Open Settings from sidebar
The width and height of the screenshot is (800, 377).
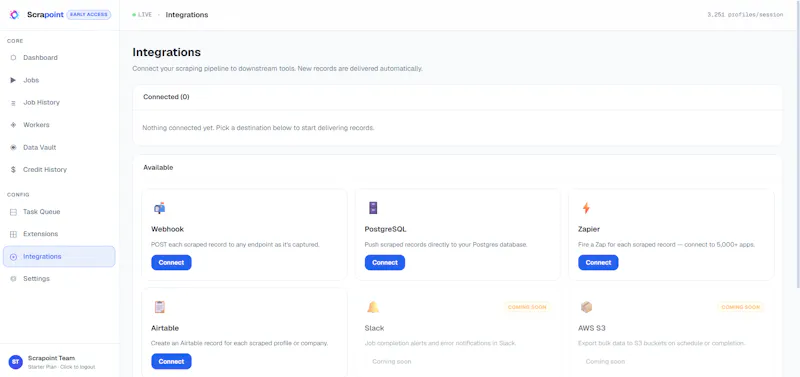59,279
